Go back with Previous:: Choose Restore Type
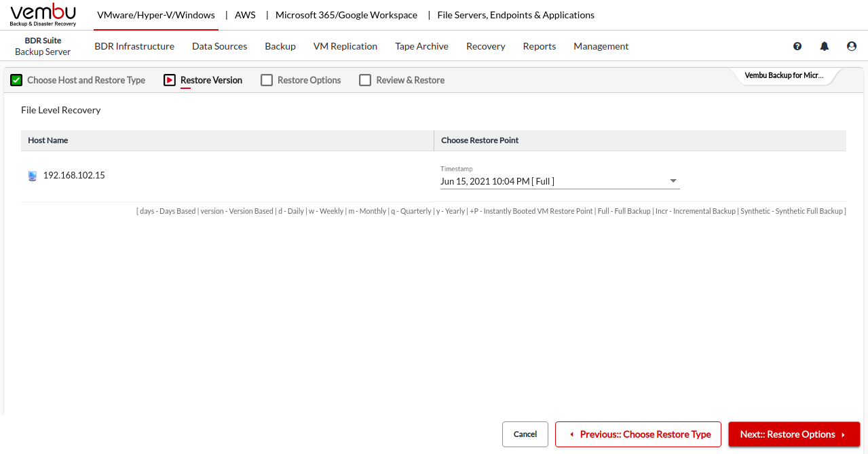Screen dimensions: 868x454 638,434
